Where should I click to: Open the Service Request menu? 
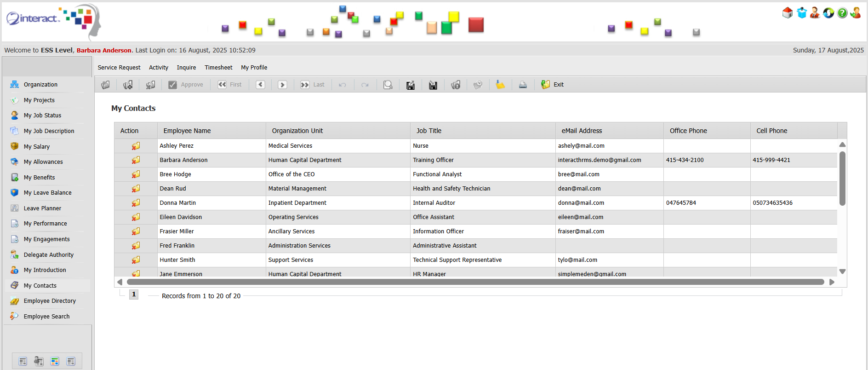(x=119, y=68)
